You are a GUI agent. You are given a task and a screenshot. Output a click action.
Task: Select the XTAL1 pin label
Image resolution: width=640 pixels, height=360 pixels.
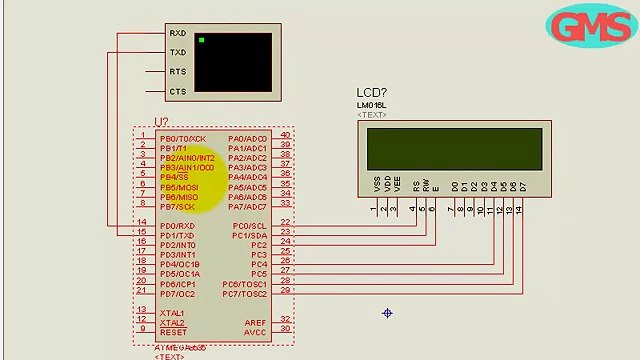tap(172, 313)
